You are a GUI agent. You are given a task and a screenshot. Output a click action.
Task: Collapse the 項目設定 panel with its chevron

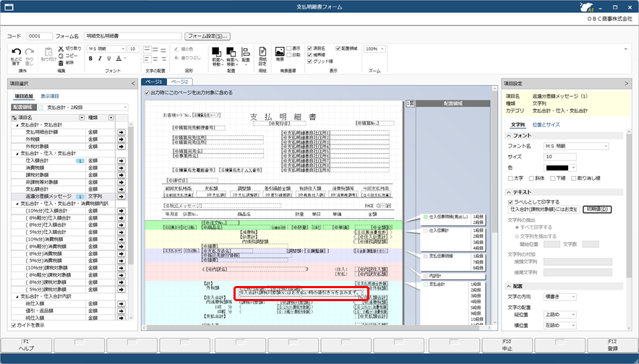coord(627,84)
